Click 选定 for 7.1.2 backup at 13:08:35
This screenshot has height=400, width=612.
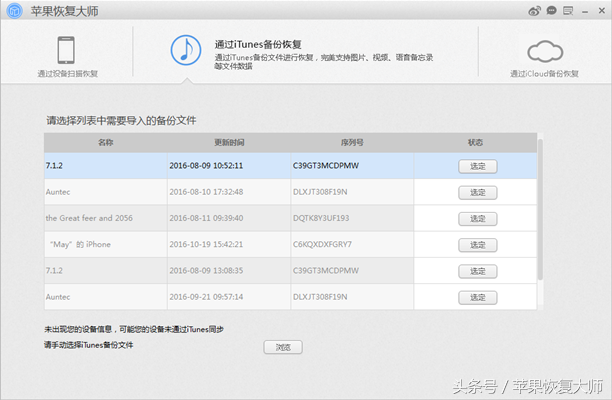coord(477,271)
